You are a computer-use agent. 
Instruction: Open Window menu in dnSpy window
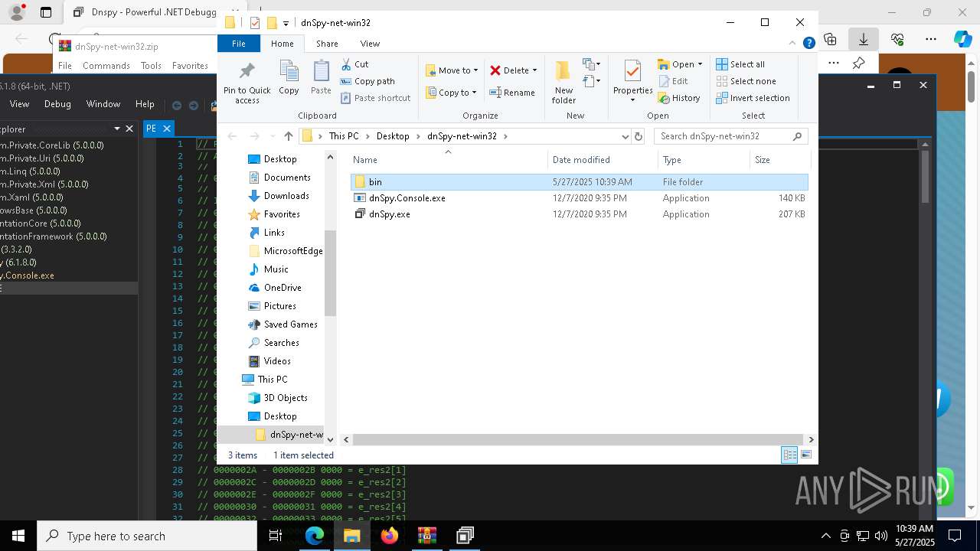click(103, 104)
